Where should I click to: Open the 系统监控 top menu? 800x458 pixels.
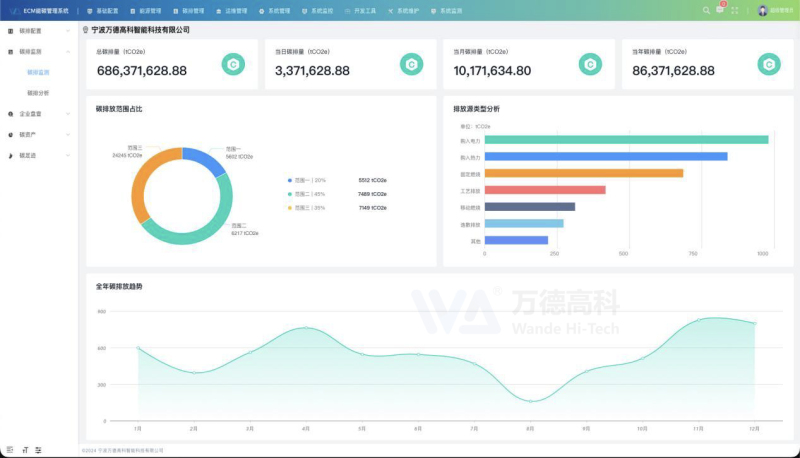(317, 11)
